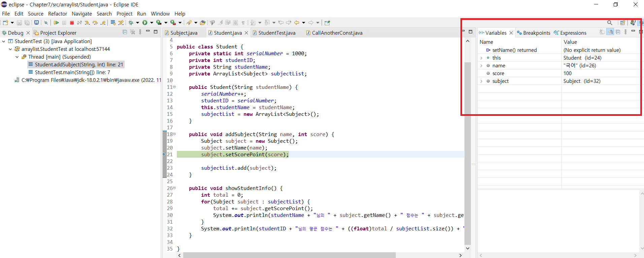Click the Search flashlight toolbar icon

point(189,23)
